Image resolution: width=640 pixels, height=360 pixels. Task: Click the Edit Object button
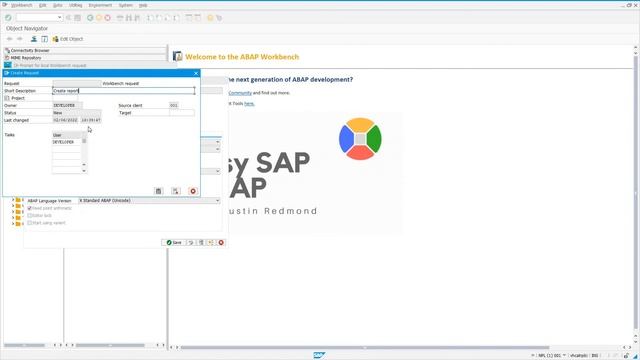tap(68, 39)
